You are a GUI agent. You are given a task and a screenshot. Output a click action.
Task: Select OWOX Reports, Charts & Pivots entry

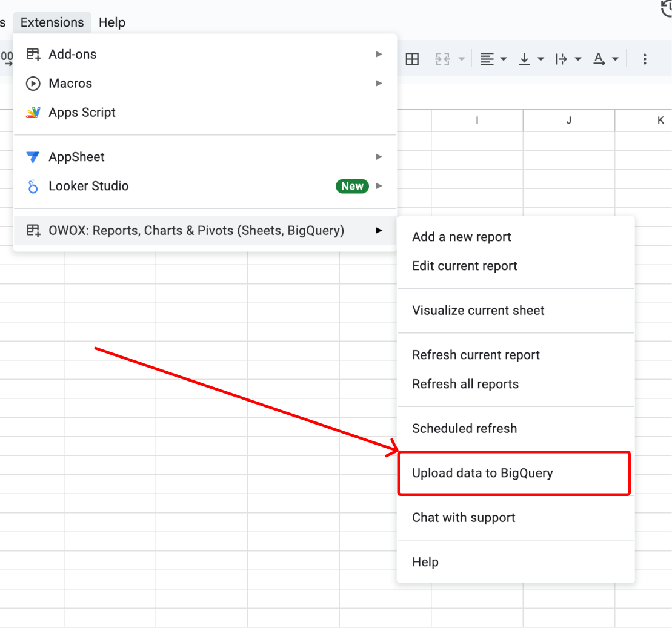(x=205, y=231)
